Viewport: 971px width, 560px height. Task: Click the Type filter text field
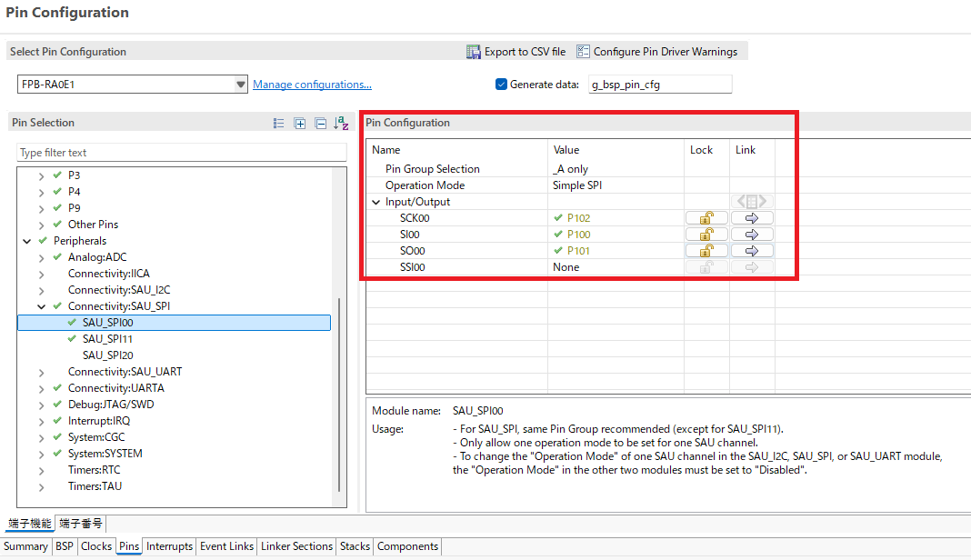coord(182,153)
